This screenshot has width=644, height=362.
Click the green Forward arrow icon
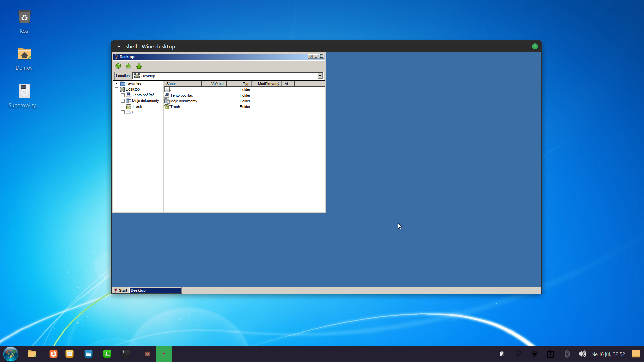(128, 66)
